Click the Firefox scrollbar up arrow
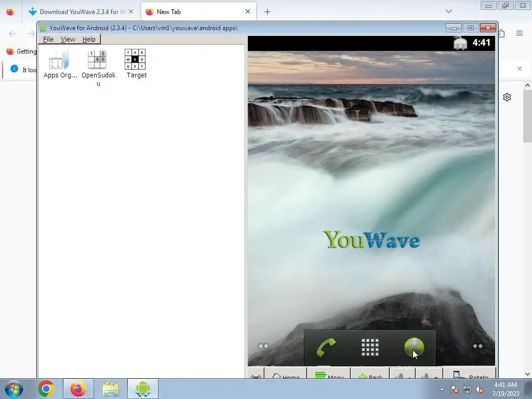The width and height of the screenshot is (532, 399). (x=527, y=86)
